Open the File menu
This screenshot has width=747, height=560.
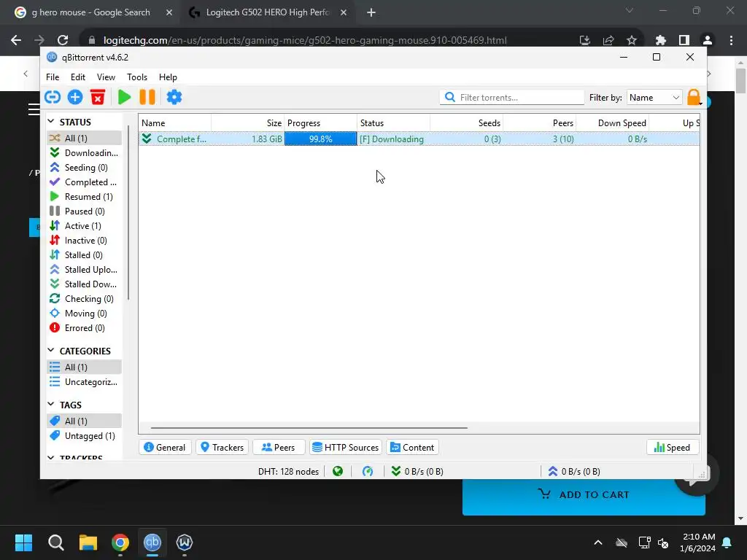53,77
